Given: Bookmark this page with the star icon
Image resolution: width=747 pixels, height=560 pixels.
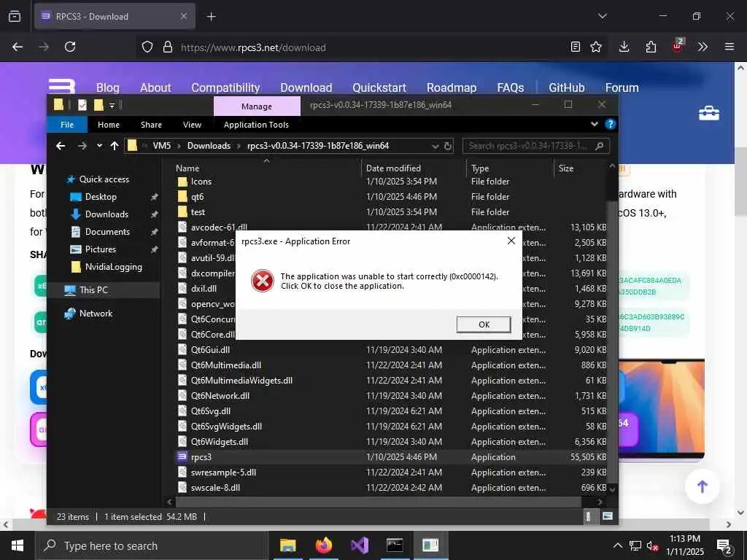Looking at the screenshot, I should coord(596,47).
